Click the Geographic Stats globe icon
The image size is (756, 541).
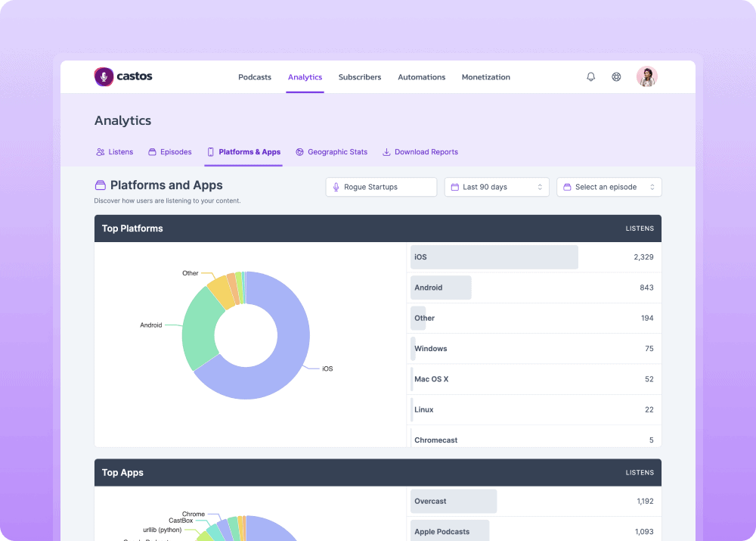point(299,152)
